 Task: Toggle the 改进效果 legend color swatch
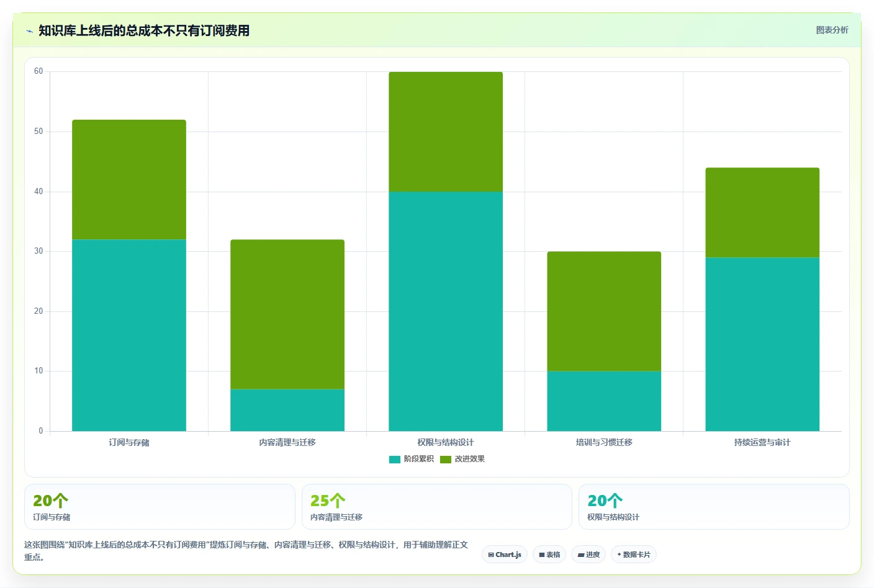(x=445, y=460)
